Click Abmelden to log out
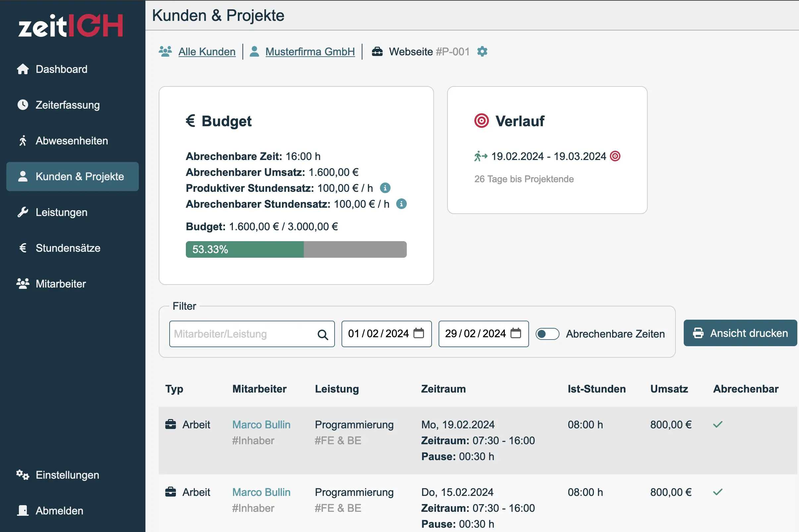 coord(72,510)
